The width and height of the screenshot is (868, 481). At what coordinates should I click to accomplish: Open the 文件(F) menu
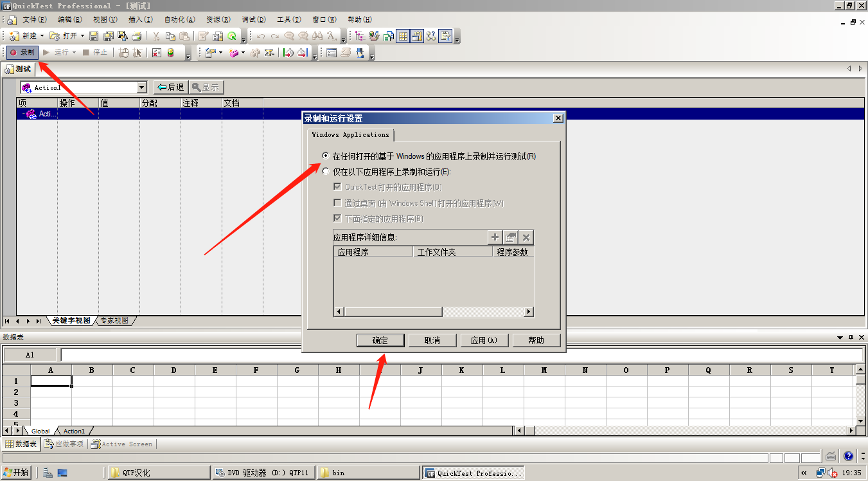coord(35,20)
